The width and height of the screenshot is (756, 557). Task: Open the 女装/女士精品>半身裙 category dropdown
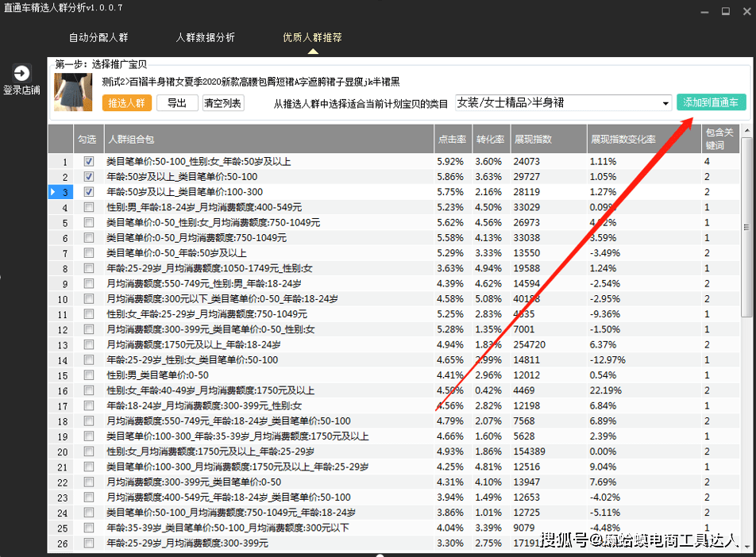point(563,102)
